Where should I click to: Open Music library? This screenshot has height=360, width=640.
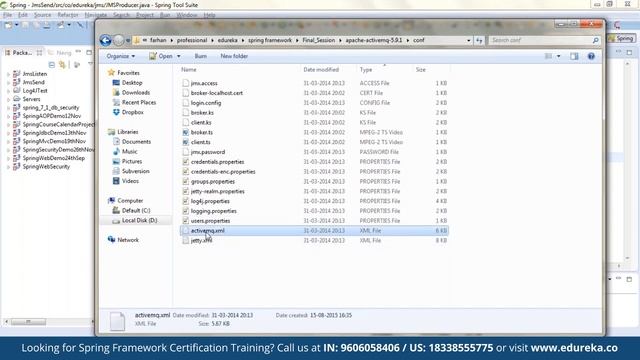pyautogui.click(x=129, y=151)
